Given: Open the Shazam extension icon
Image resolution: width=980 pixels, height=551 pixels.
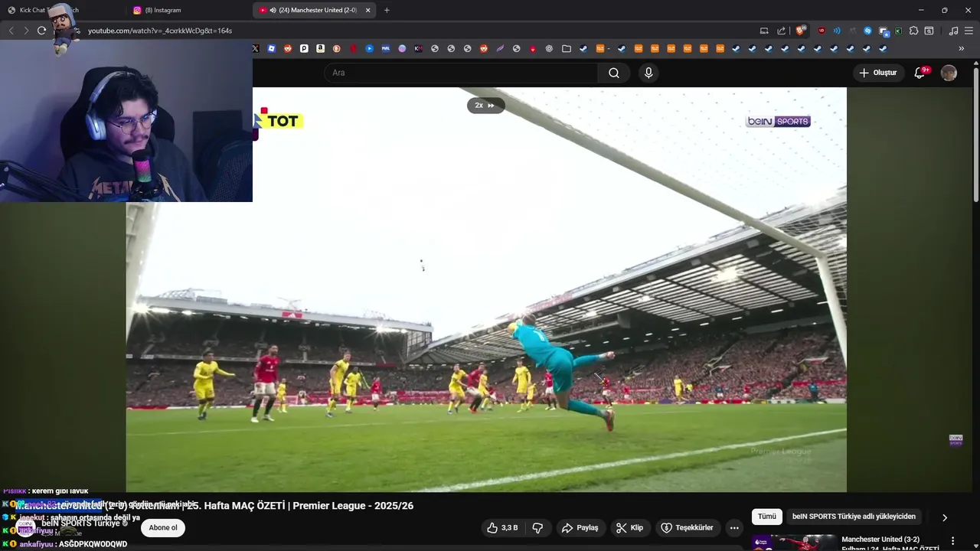Looking at the screenshot, I should (867, 31).
